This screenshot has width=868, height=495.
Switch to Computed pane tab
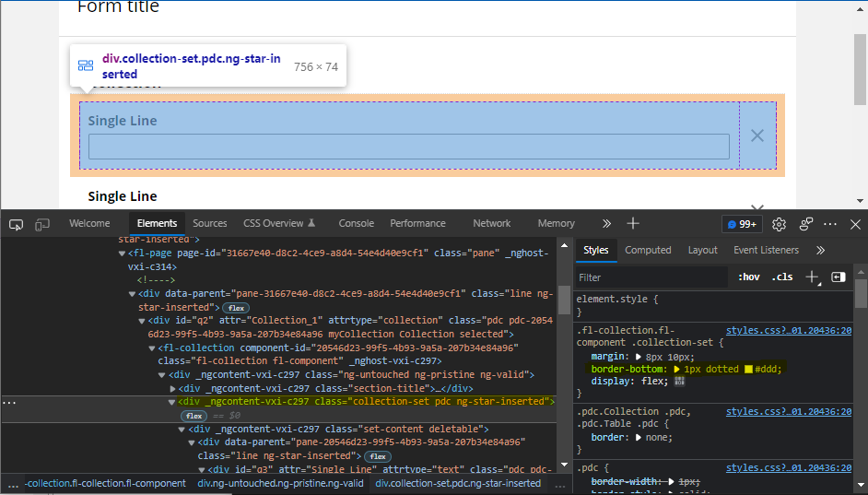pos(648,251)
